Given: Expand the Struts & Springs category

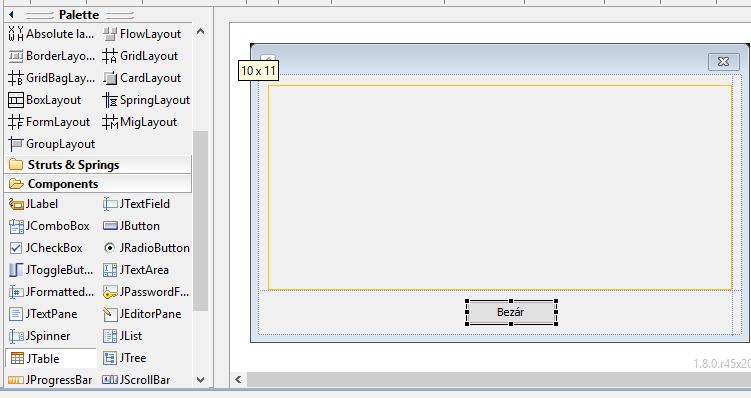Looking at the screenshot, I should tap(98, 165).
